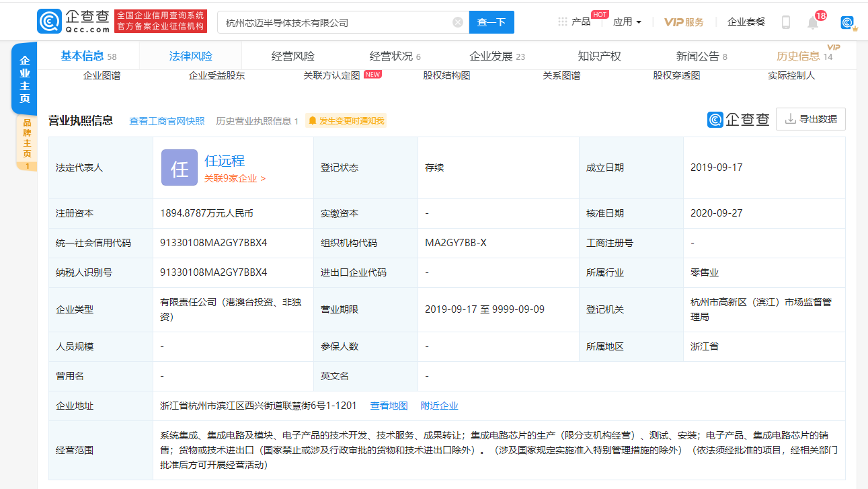
Task: Switch to the 法律风险 tab
Action: 191,57
